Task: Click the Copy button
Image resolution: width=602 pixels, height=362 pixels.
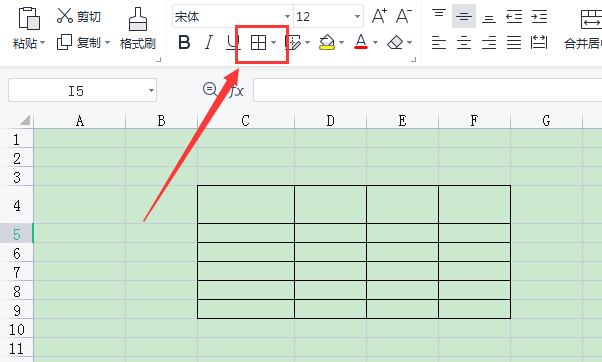Action: coord(84,42)
